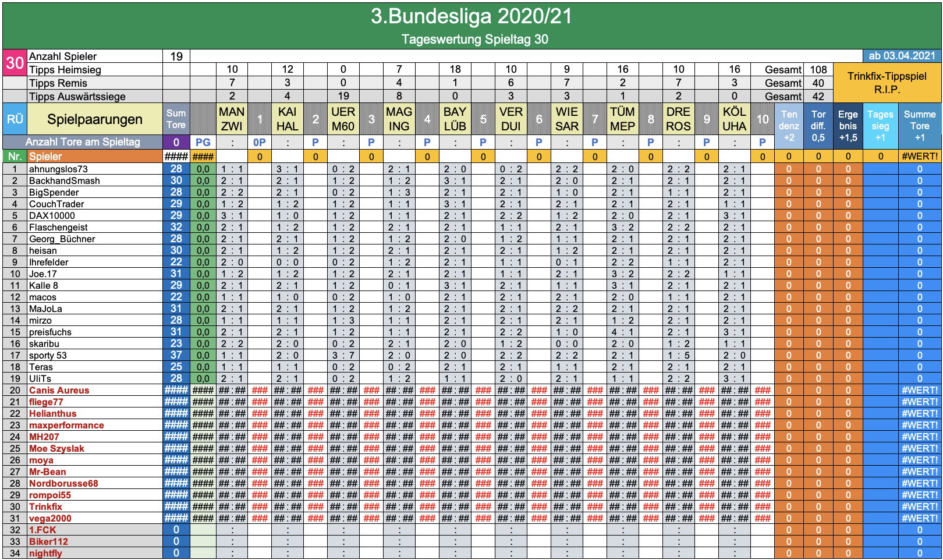Viewport: 943px width, 560px height.
Task: Click sporty 53's Sum Tore value 37
Action: click(176, 355)
